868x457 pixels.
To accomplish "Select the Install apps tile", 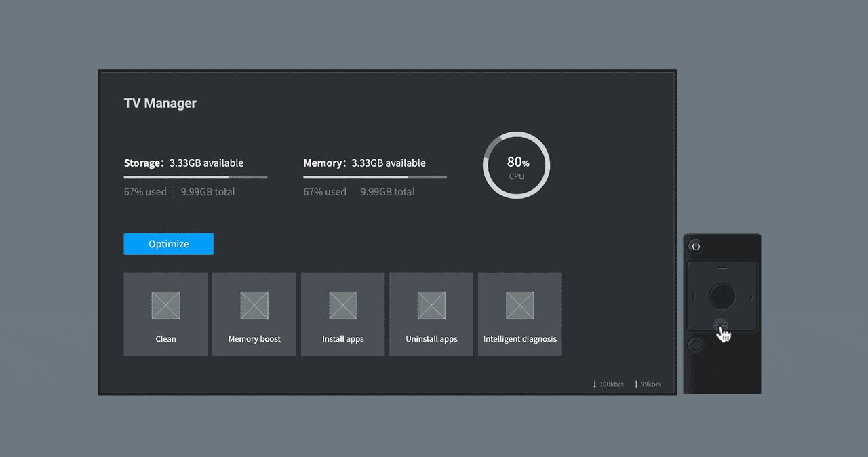I will pyautogui.click(x=343, y=314).
